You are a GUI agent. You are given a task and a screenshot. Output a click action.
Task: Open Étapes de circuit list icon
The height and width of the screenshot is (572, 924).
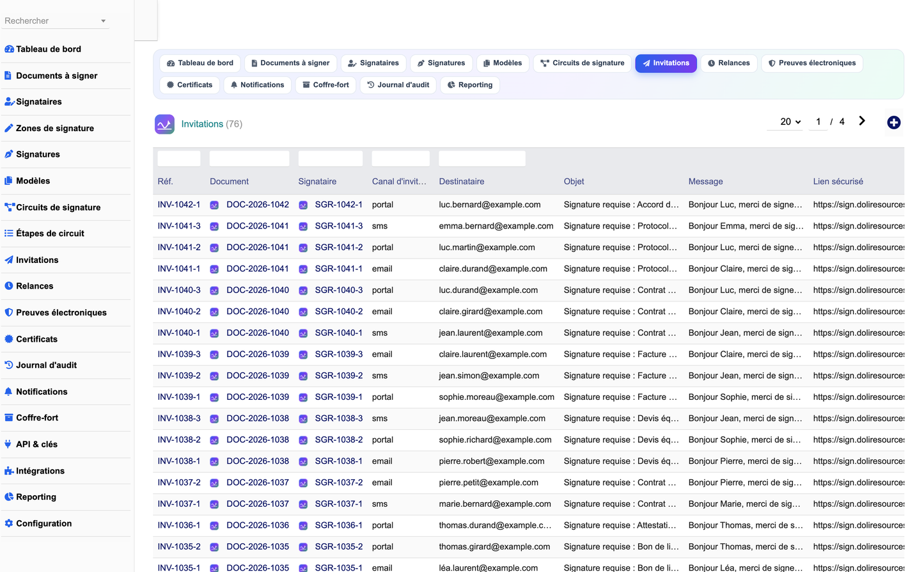(9, 234)
